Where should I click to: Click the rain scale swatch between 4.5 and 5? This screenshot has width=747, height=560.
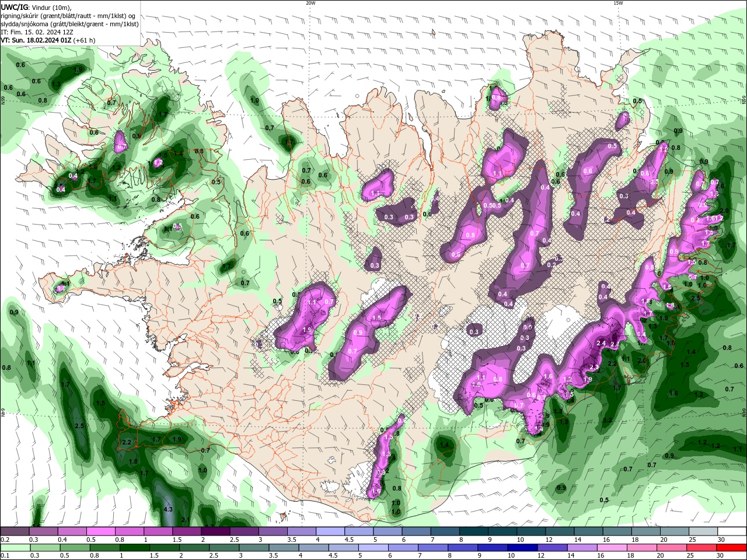coord(343,548)
